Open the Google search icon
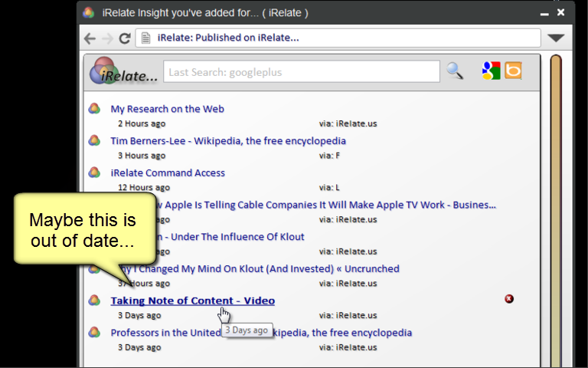 (491, 71)
